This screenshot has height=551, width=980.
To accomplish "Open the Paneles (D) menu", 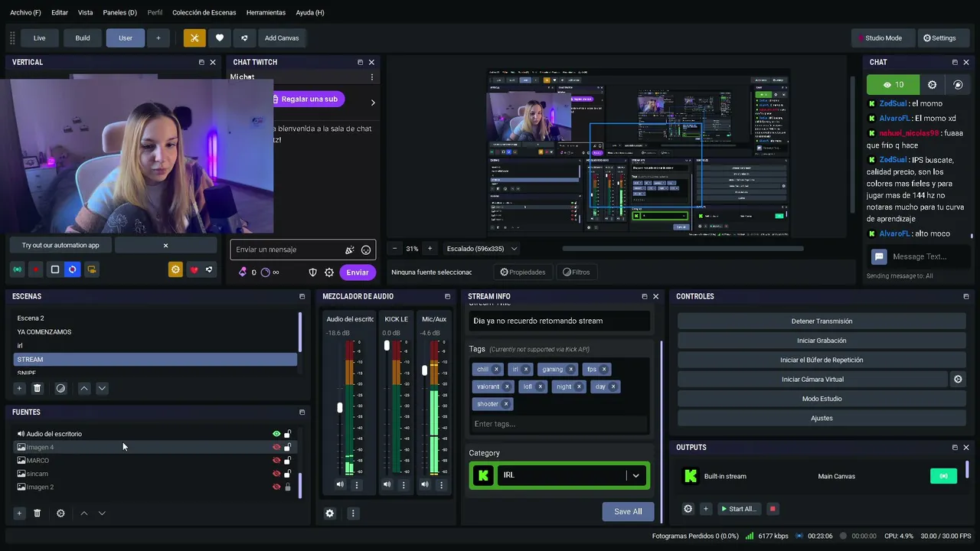I will (120, 12).
